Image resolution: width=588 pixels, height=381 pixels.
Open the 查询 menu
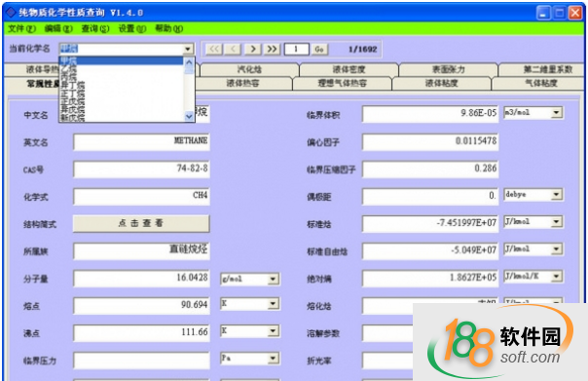(x=95, y=28)
